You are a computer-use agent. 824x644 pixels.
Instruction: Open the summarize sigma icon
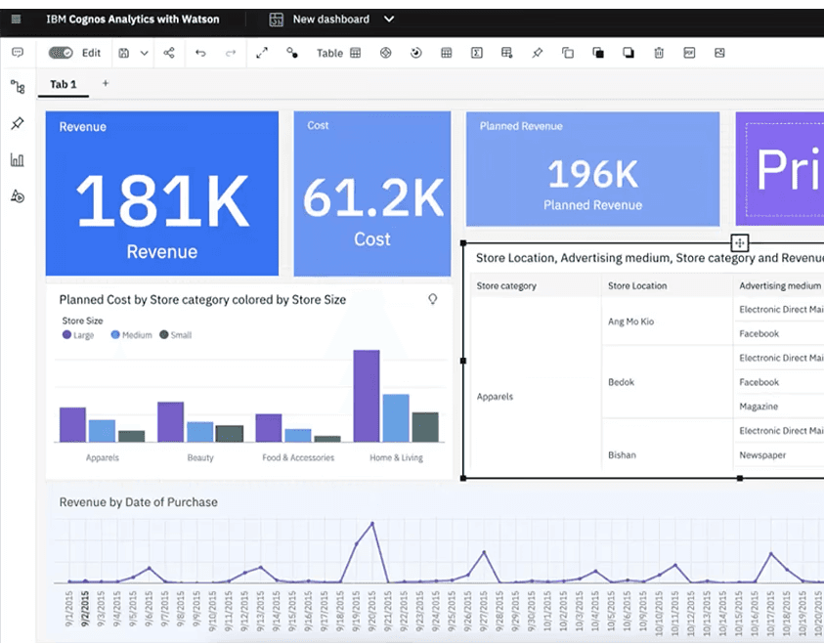(x=477, y=53)
